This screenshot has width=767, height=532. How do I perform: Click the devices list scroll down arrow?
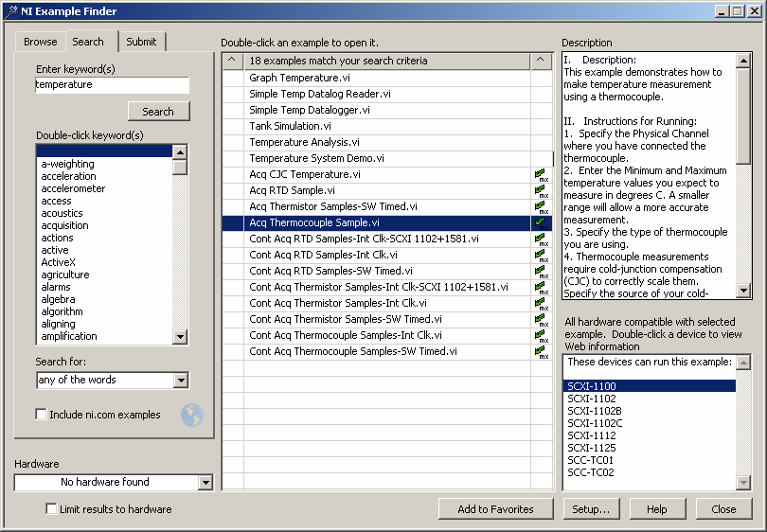click(743, 483)
